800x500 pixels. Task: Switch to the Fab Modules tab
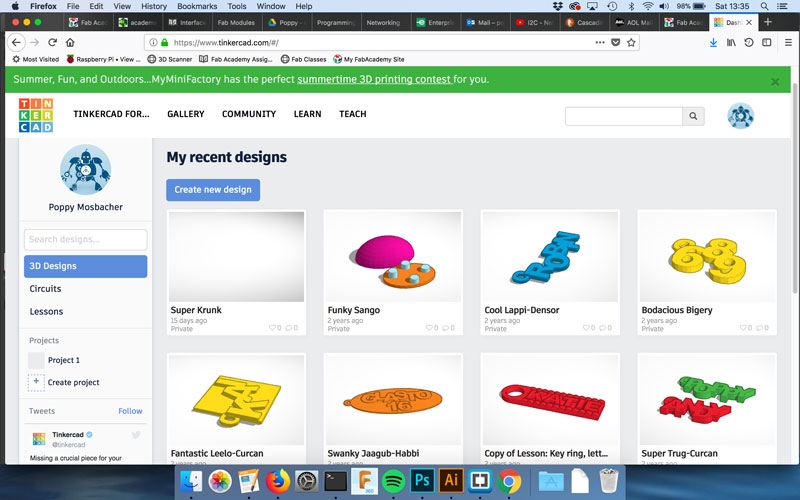click(x=236, y=22)
